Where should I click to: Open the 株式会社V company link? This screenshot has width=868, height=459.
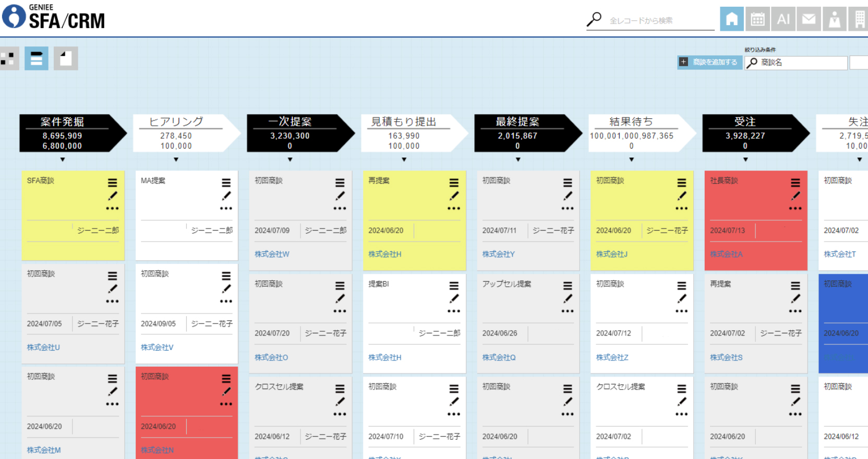157,347
